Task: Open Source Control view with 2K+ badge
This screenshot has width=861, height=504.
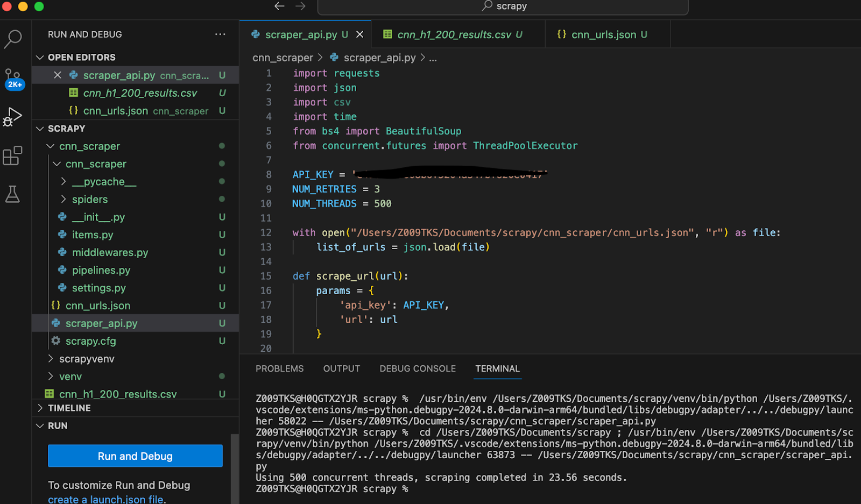Action: 13,79
